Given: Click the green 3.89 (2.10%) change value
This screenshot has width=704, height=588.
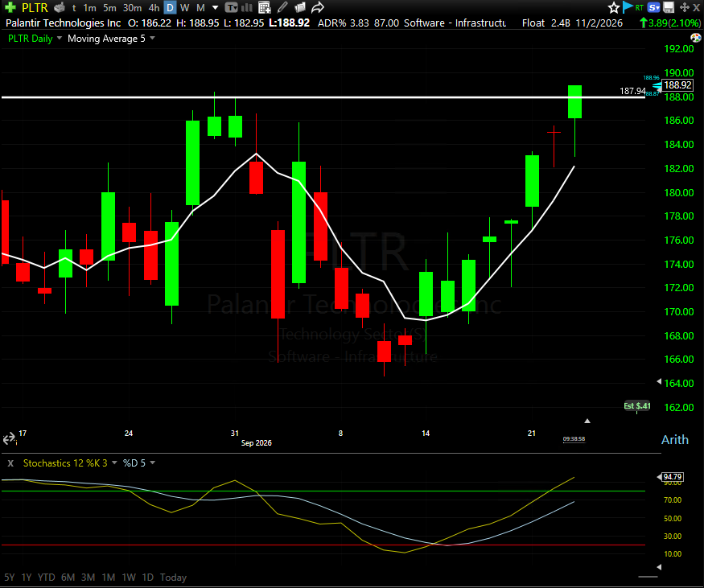Looking at the screenshot, I should pyautogui.click(x=670, y=23).
